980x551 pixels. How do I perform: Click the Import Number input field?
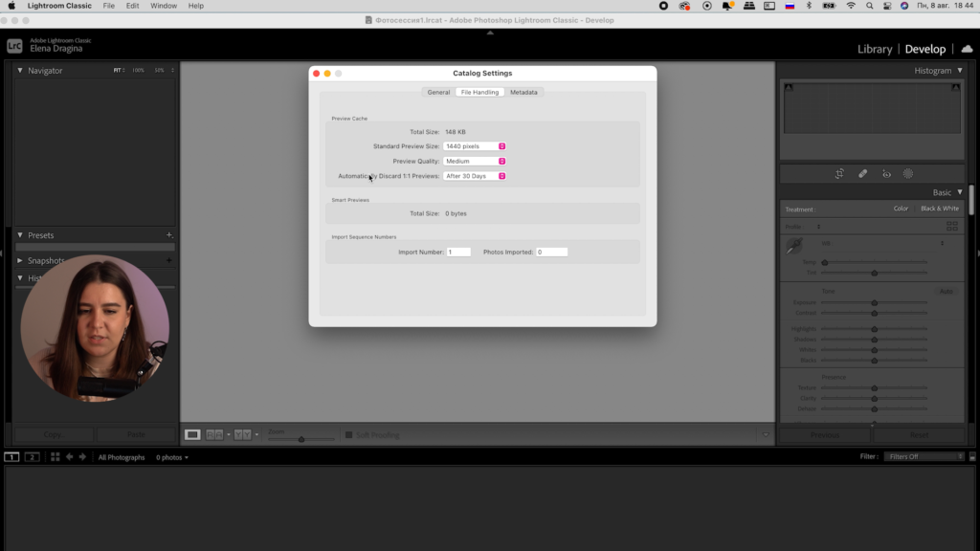point(458,253)
